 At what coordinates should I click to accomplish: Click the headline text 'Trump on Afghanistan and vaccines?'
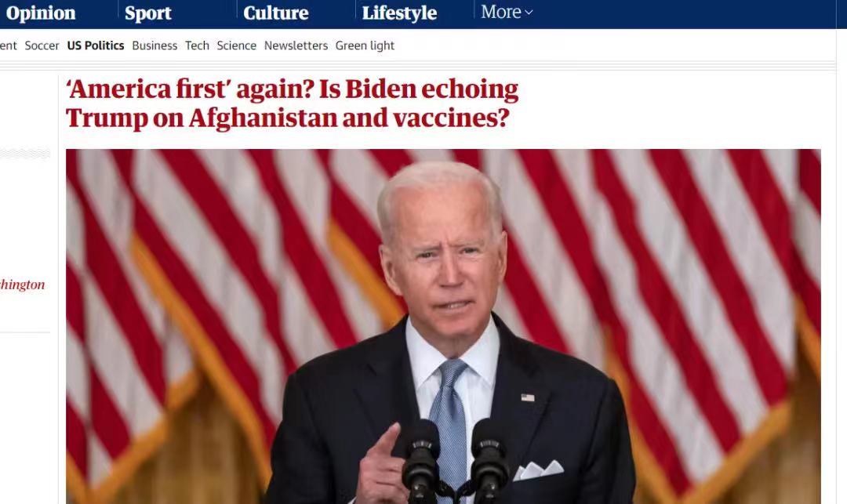click(287, 118)
